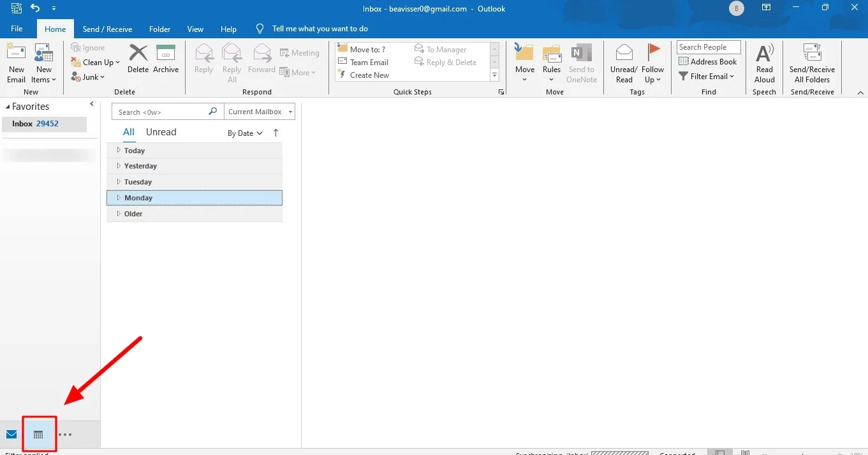Screen dimensions: 868x455
Task: Open the New Items menu
Action: point(44,64)
